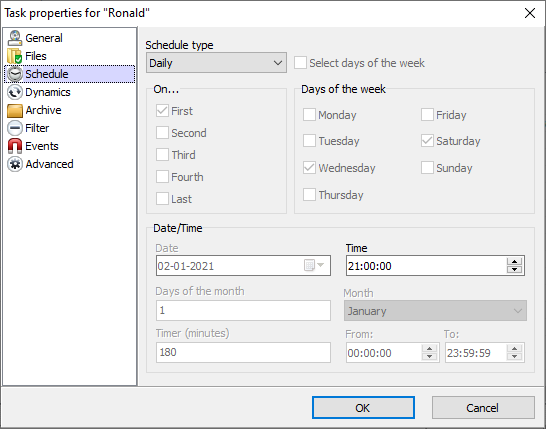Open Dynamics via its arrows icon

pos(15,92)
